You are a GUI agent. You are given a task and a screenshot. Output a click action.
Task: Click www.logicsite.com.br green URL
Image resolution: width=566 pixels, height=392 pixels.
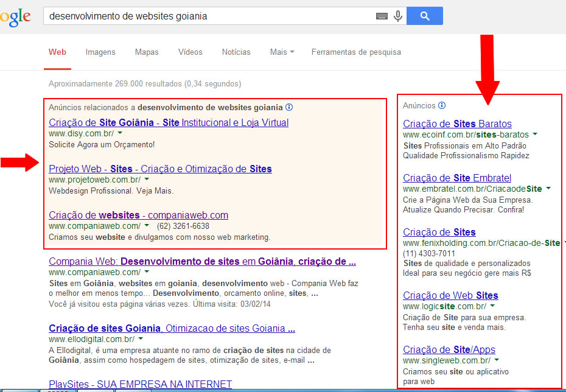(x=444, y=306)
